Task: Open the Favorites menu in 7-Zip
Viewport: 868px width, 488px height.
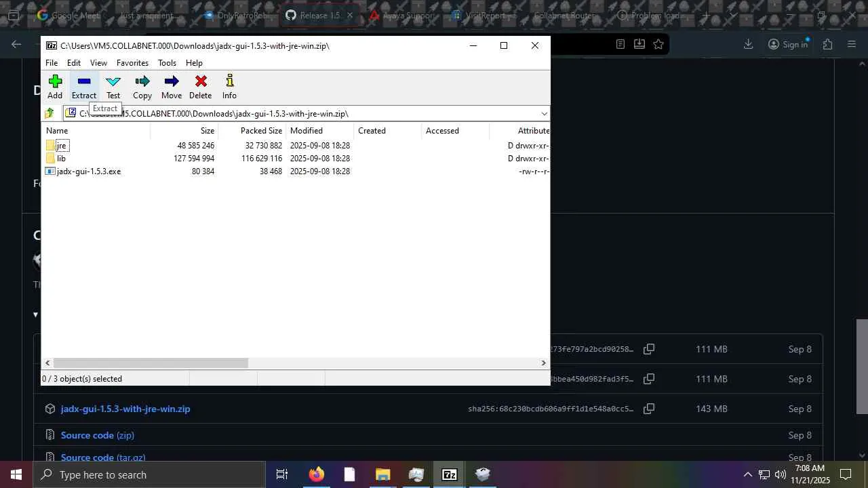Action: pos(132,63)
